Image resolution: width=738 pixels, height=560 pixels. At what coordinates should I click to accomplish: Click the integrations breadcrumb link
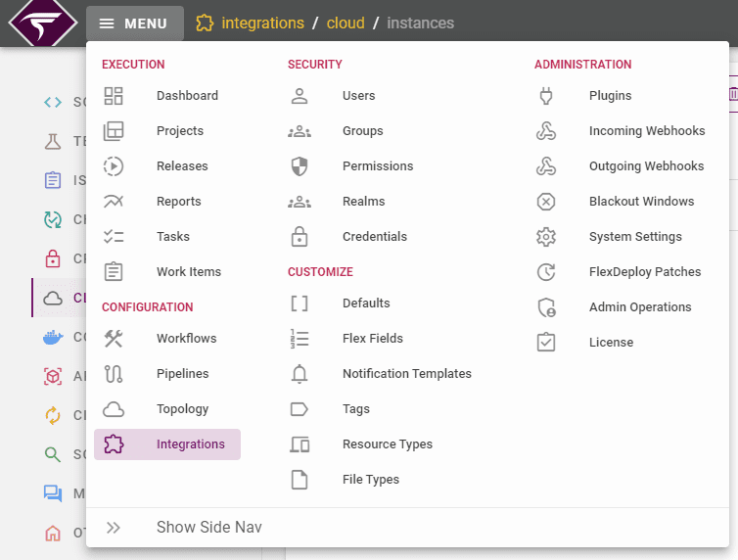[x=262, y=23]
